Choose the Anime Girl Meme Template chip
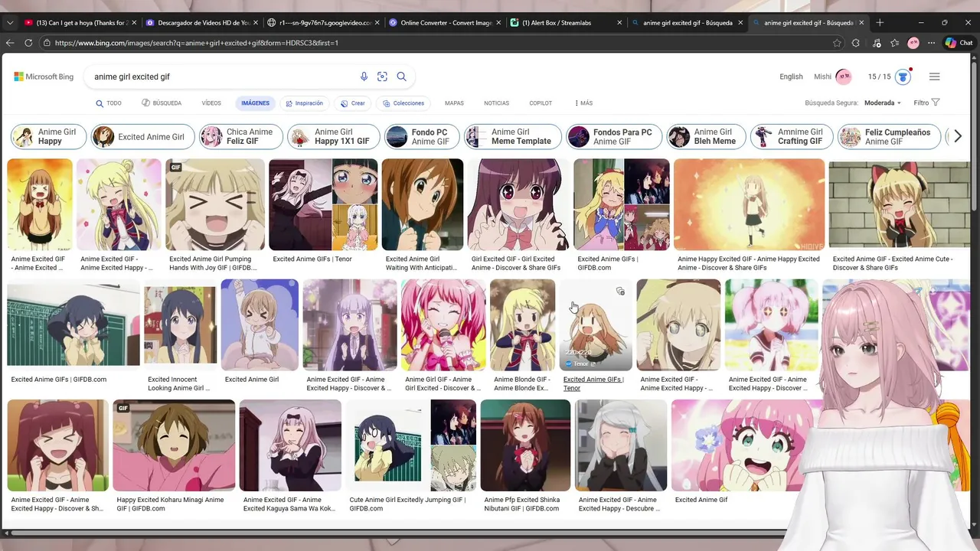This screenshot has height=551, width=980. [513, 137]
